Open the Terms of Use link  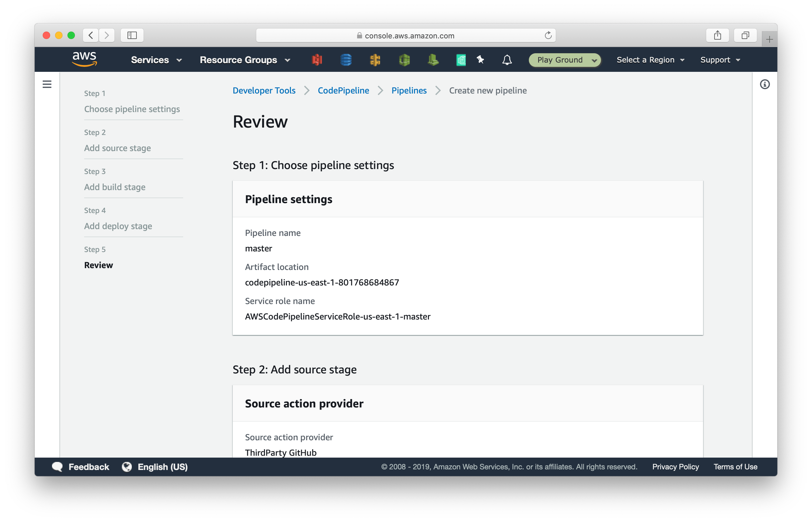735,467
